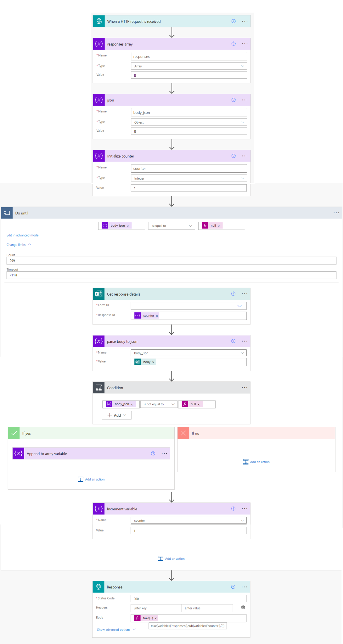Open the ellipsis menu on Do until
Viewport: 343px width, 644px height.
(x=336, y=213)
